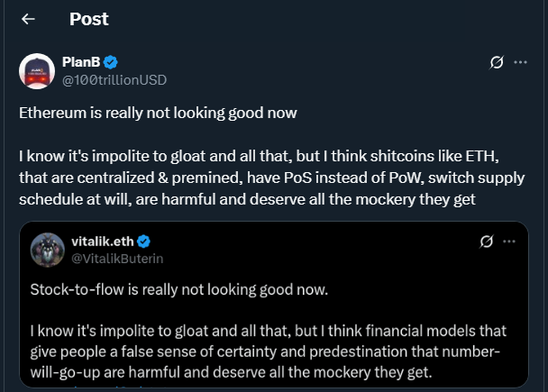Click the sentence "Ethereum is really not looking good now"

click(x=159, y=114)
